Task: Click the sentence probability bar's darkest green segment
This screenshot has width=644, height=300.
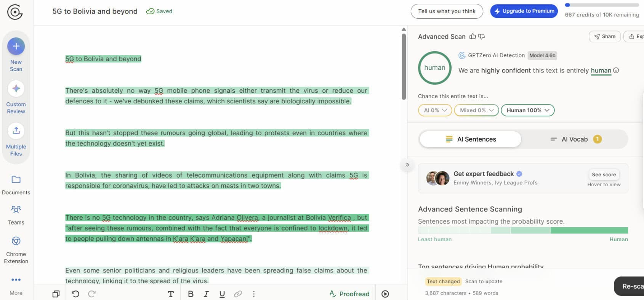Action: [589, 230]
